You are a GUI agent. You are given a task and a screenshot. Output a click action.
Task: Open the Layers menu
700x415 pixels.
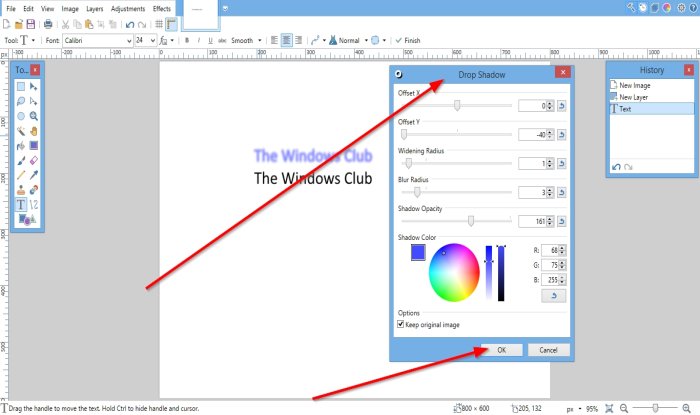click(x=95, y=8)
